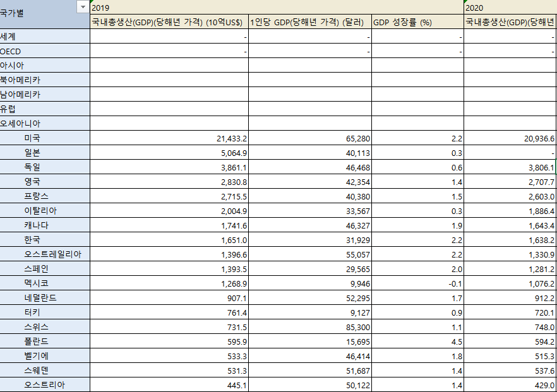This screenshot has width=557, height=392.
Task: Select the 영국 country cell
Action: point(45,182)
